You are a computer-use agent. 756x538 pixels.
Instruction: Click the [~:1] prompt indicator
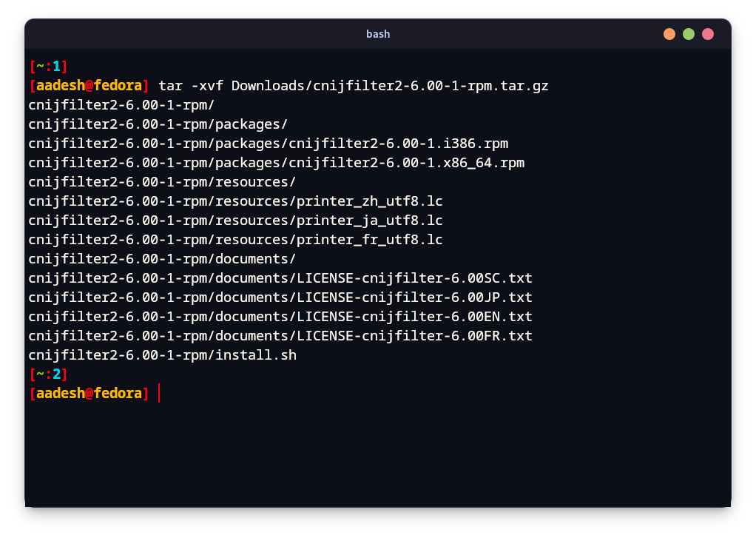tap(48, 66)
